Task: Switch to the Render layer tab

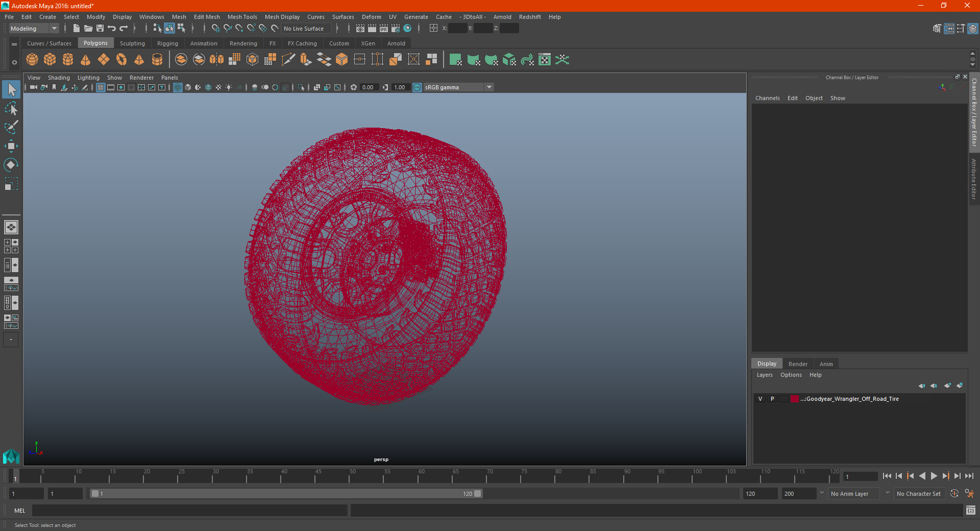Action: click(798, 364)
